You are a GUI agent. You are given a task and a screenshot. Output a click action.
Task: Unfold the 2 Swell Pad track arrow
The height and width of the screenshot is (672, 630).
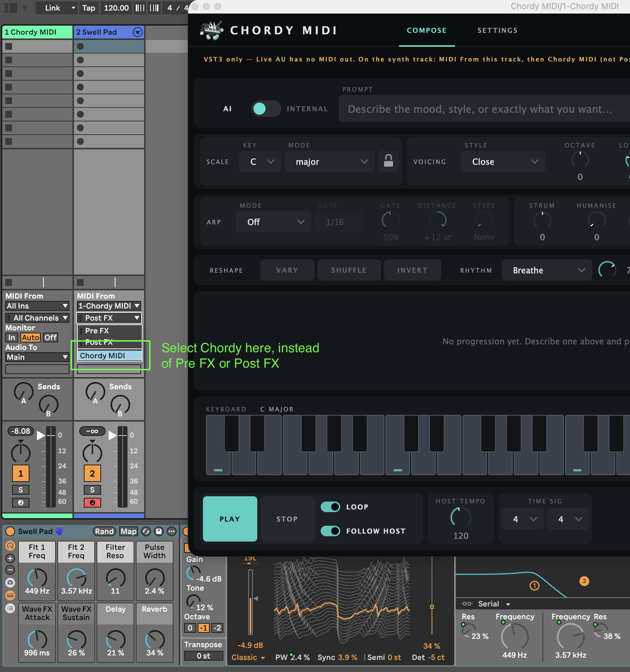click(x=138, y=32)
